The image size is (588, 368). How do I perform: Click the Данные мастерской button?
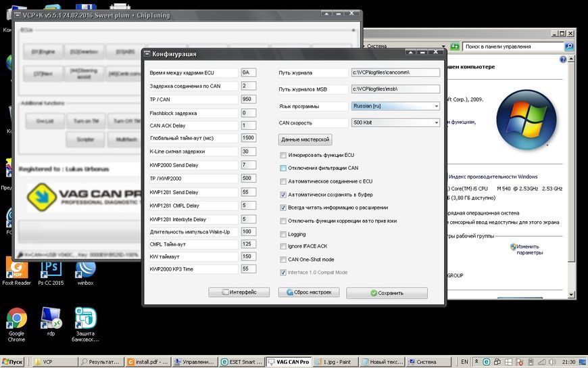pyautogui.click(x=305, y=139)
